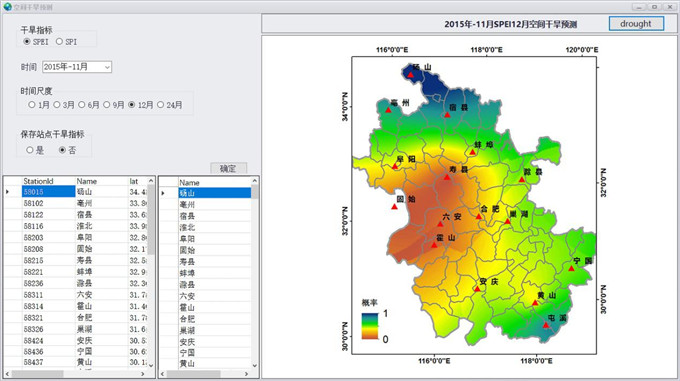Click the globe app icon in title bar
Image resolution: width=680 pixels, height=381 pixels.
coord(7,7)
